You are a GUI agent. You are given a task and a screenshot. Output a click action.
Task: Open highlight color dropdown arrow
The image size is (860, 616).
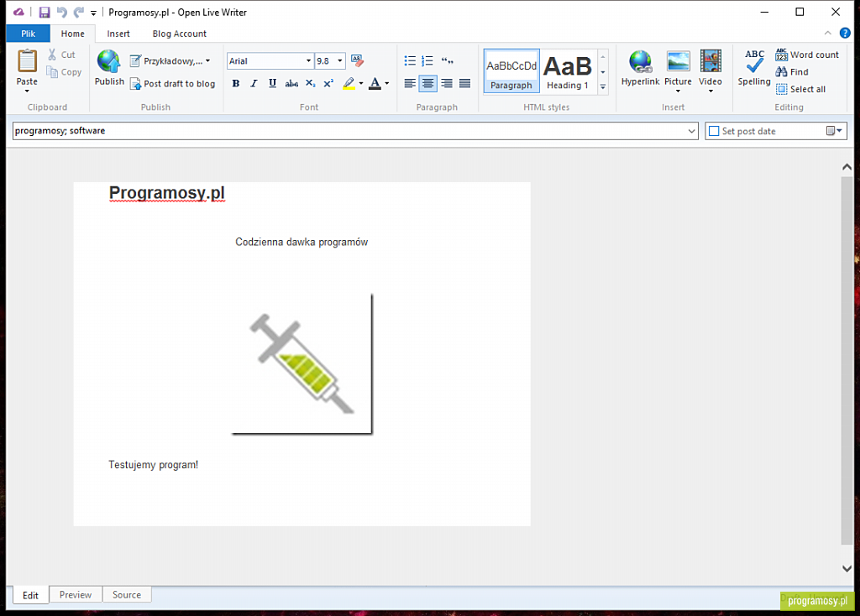click(x=361, y=83)
